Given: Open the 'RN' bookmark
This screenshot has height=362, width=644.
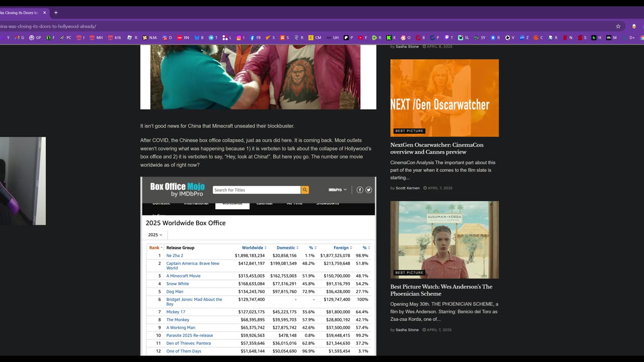Looking at the screenshot, I should point(183,38).
